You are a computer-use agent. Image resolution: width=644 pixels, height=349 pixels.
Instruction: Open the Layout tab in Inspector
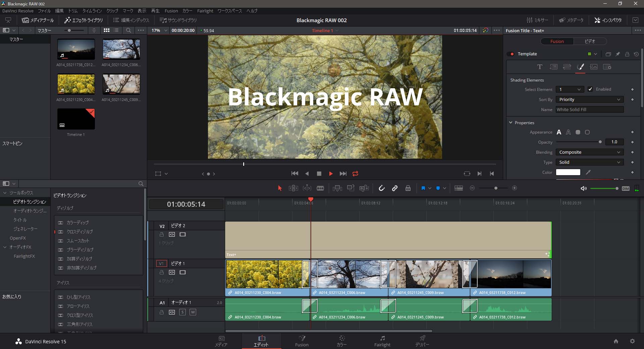553,67
